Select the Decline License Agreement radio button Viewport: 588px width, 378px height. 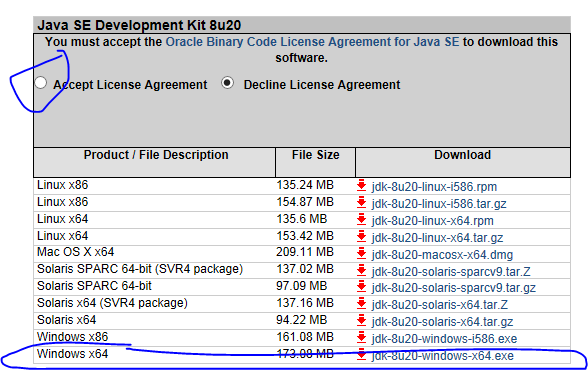[x=228, y=83]
